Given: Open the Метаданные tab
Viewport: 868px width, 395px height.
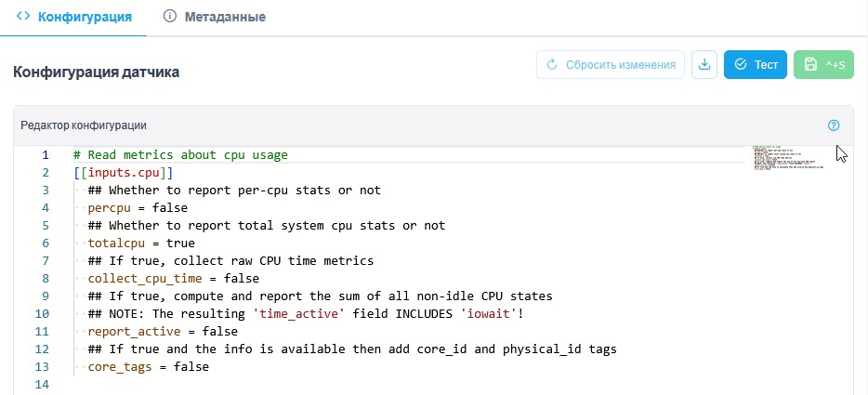Looking at the screenshot, I should tap(215, 17).
